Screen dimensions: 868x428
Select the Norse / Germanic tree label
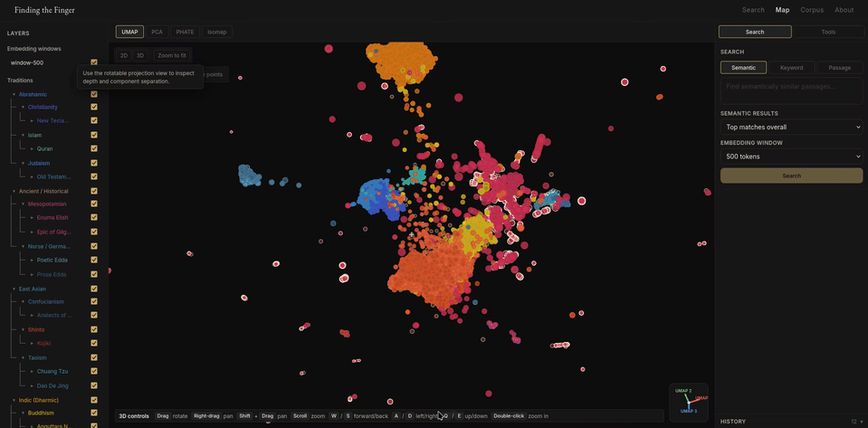tap(49, 246)
